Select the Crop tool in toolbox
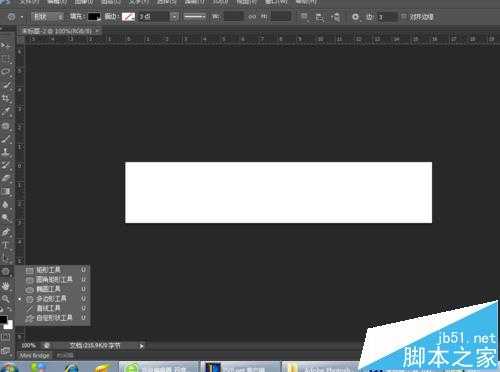Screen dimensions: 500x372 pyautogui.click(x=6, y=98)
